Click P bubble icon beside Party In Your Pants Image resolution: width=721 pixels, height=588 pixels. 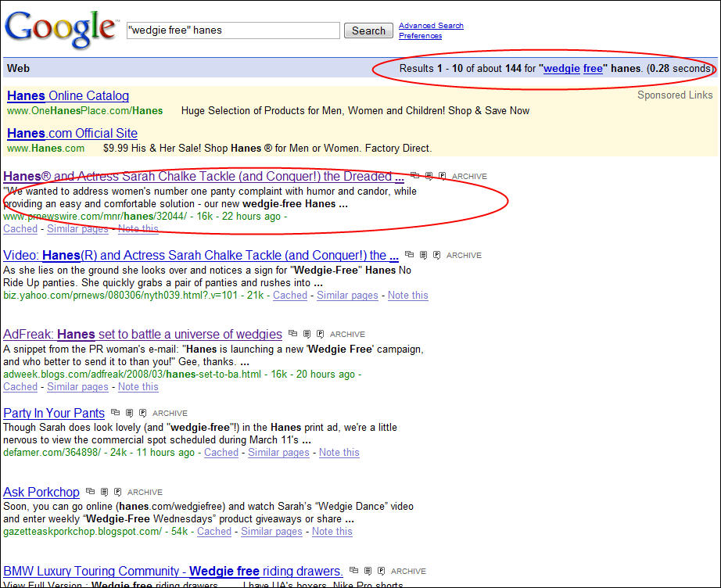pyautogui.click(x=143, y=413)
